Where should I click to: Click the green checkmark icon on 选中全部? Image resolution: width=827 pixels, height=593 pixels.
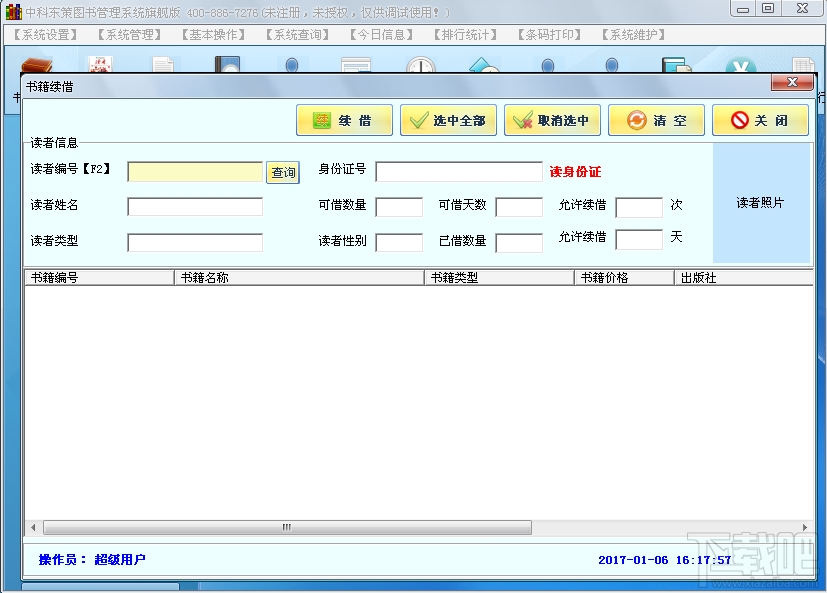pos(419,120)
